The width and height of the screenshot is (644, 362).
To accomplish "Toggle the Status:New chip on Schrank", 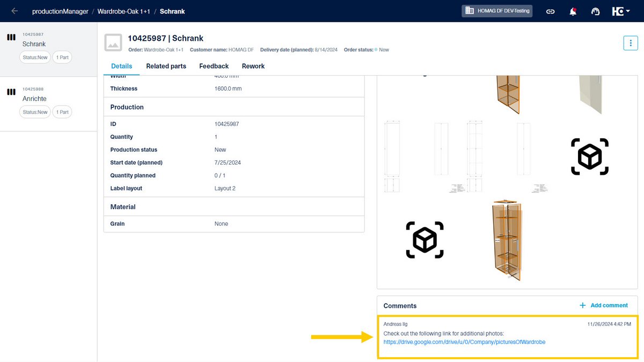I will 34,57.
